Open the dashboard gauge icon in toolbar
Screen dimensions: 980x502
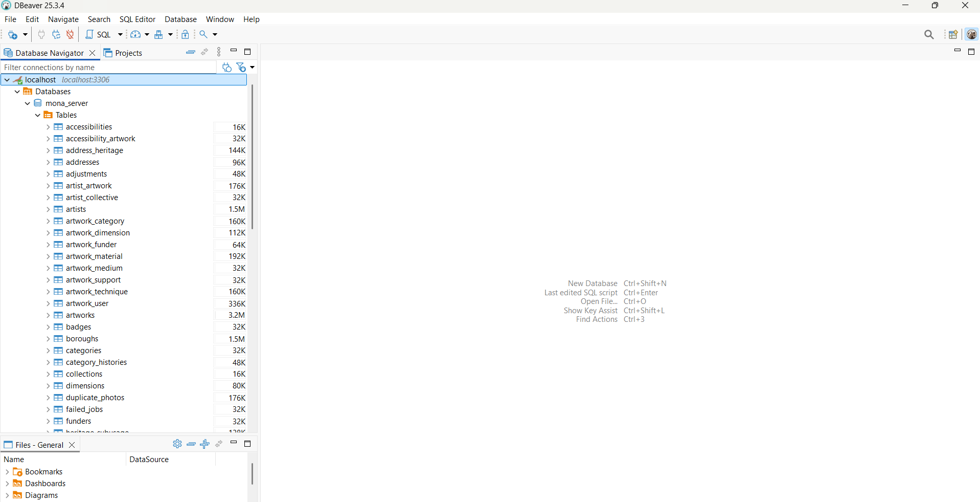point(135,35)
